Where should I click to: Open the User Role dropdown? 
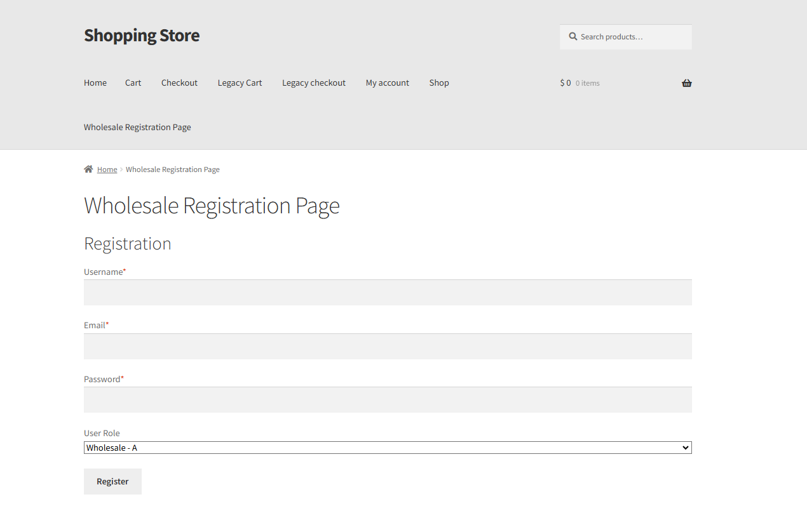coord(388,448)
